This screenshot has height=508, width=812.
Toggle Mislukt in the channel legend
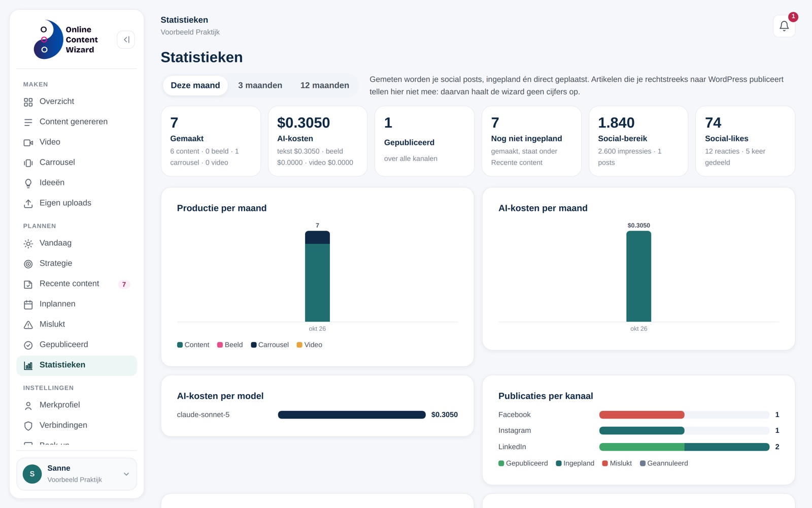(x=617, y=463)
